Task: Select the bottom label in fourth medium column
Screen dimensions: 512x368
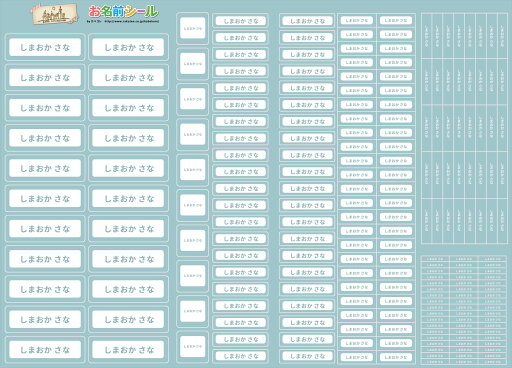Action: click(307, 356)
